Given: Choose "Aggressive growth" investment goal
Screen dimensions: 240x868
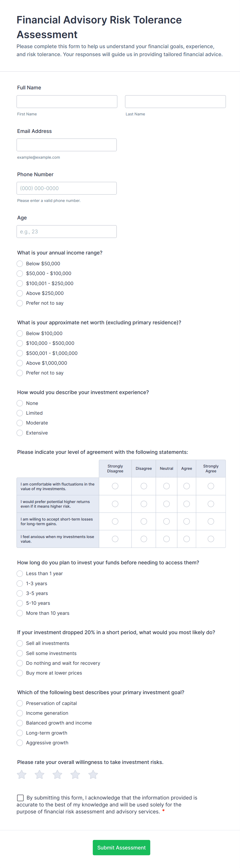Looking at the screenshot, I should coord(20,743).
